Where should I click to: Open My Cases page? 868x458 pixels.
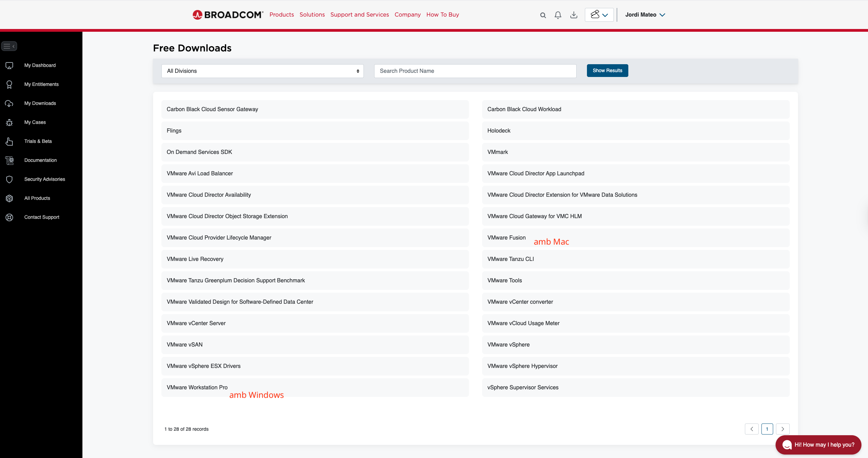click(x=35, y=123)
